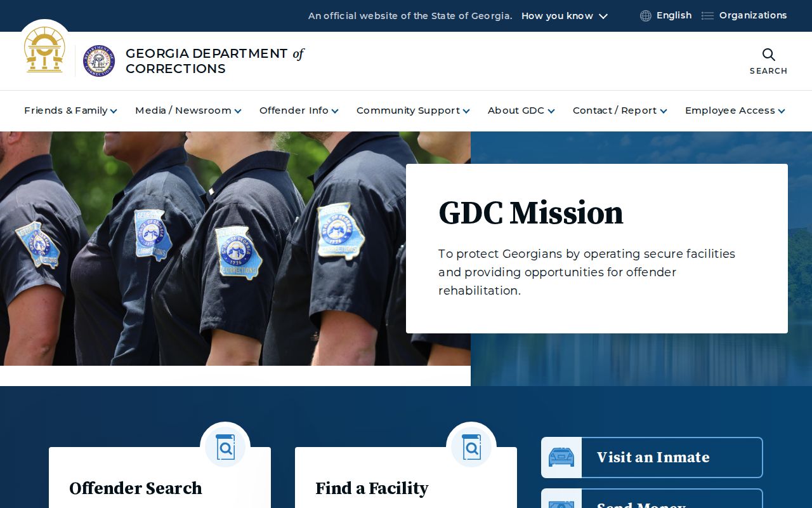Expand the Employee Access menu

[735, 110]
